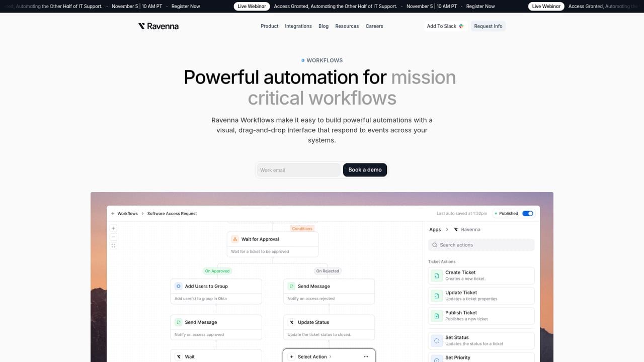Viewport: 644px width, 362px height.
Task: Open the Product menu
Action: pyautogui.click(x=270, y=26)
